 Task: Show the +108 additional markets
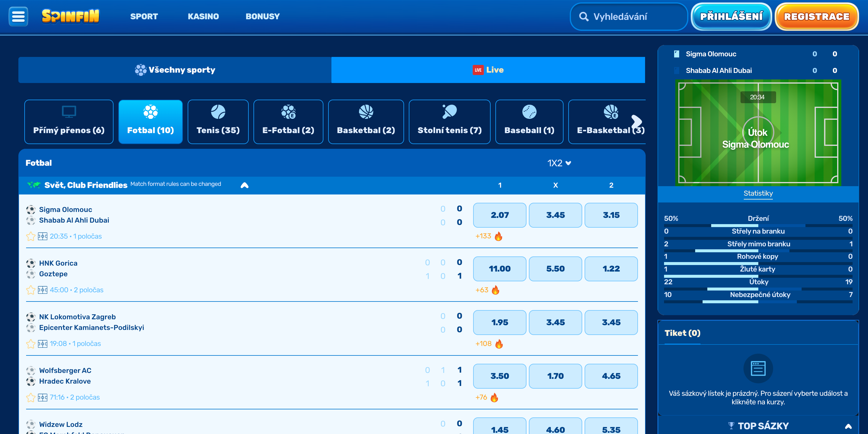[x=484, y=344]
